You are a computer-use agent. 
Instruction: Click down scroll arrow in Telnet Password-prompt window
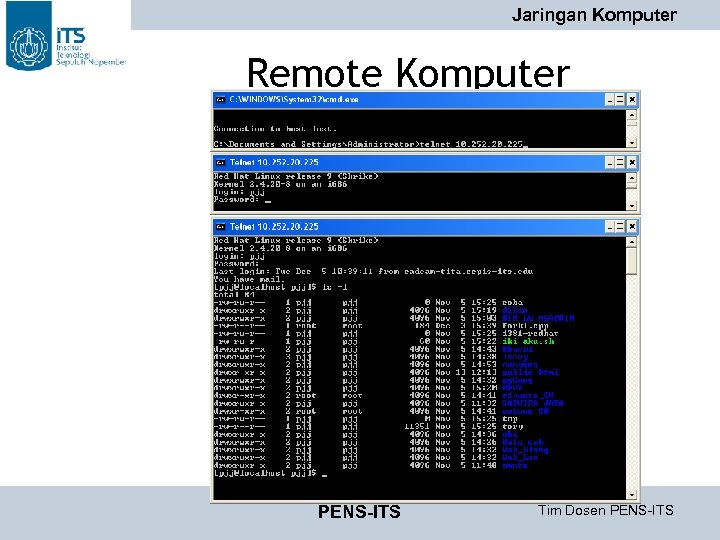(632, 206)
